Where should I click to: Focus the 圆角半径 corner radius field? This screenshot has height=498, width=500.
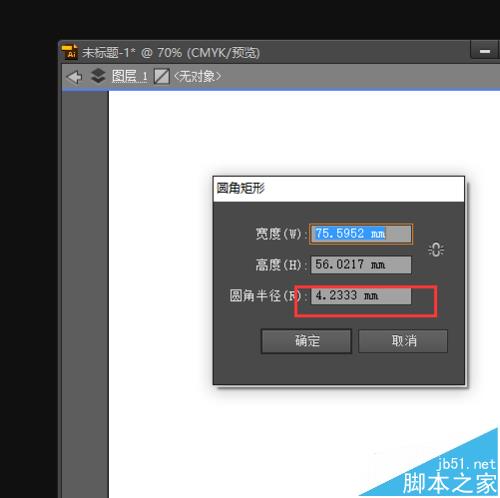(x=361, y=296)
